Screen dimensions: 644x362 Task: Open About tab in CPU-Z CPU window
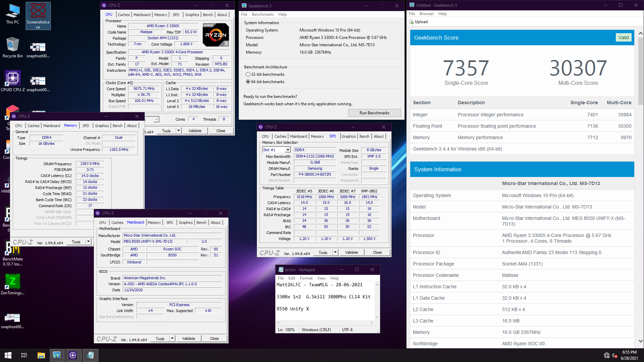coord(222,15)
